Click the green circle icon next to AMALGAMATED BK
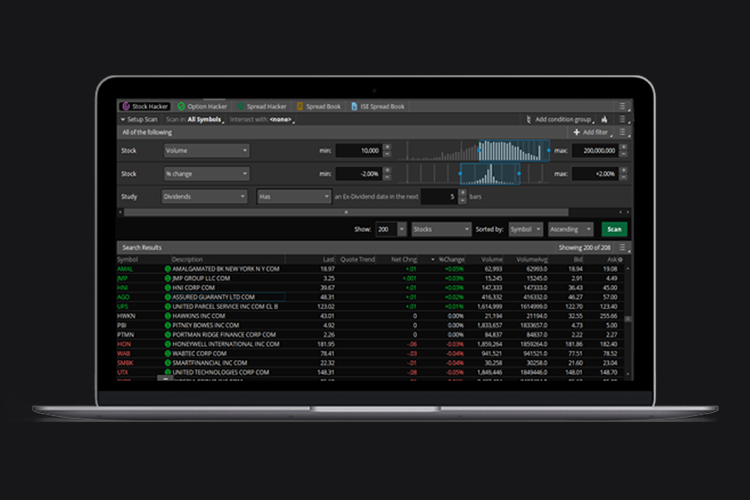The height and width of the screenshot is (500, 750). [x=168, y=269]
